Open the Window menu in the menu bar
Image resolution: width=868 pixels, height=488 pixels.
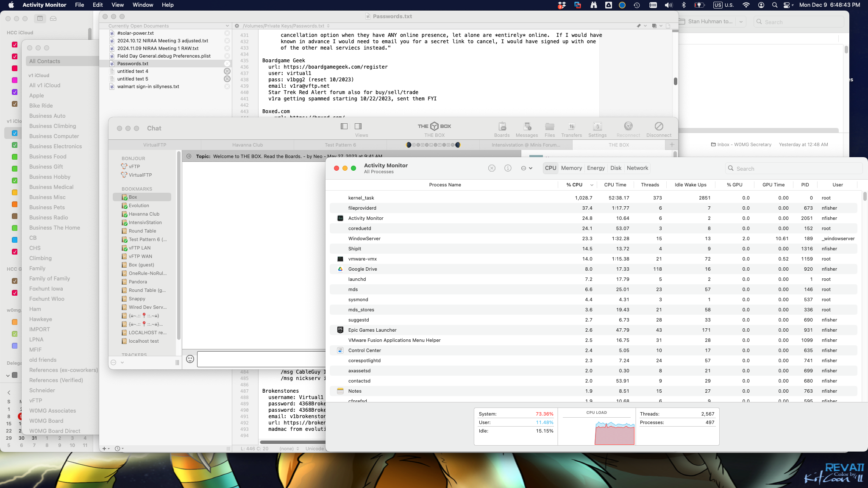(x=143, y=5)
